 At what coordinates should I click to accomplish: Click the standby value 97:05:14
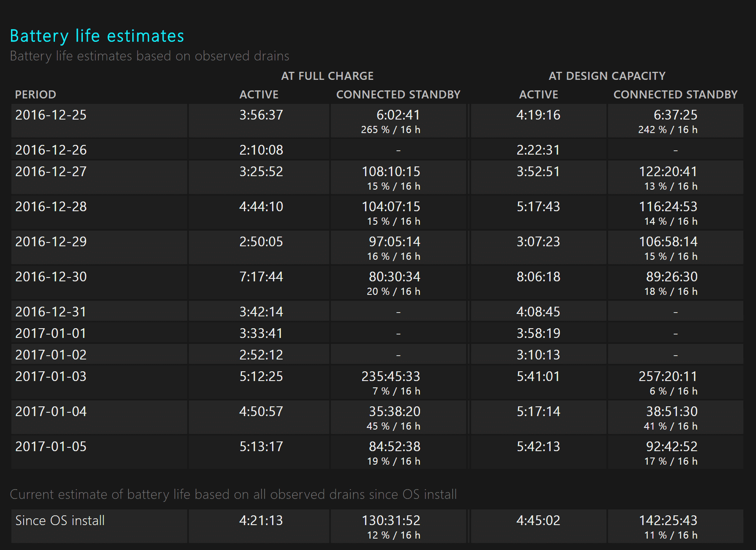395,242
